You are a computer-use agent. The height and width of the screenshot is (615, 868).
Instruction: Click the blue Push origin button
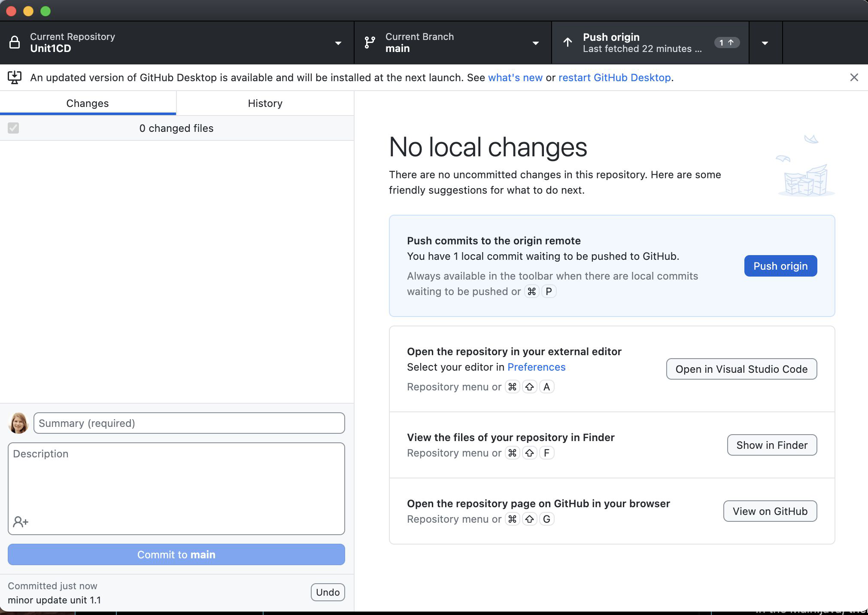click(x=780, y=266)
